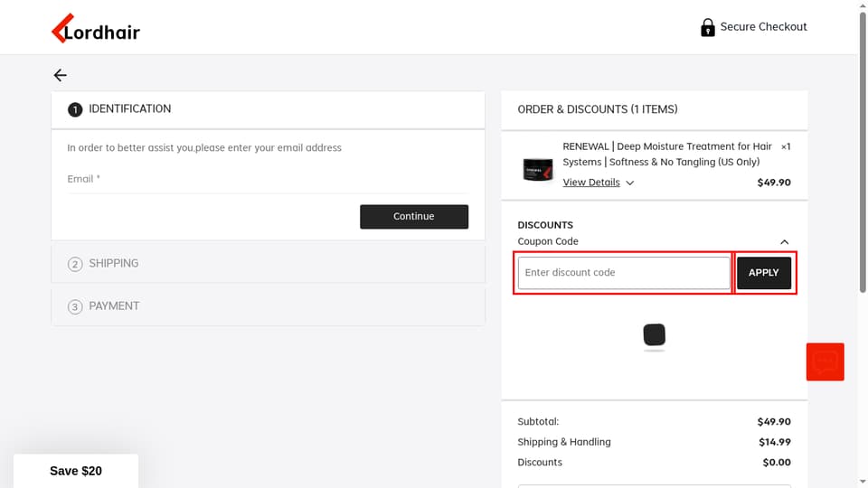Click the RENEWAL Deep Moisture Treatment product title
The width and height of the screenshot is (868, 488).
pos(667,155)
